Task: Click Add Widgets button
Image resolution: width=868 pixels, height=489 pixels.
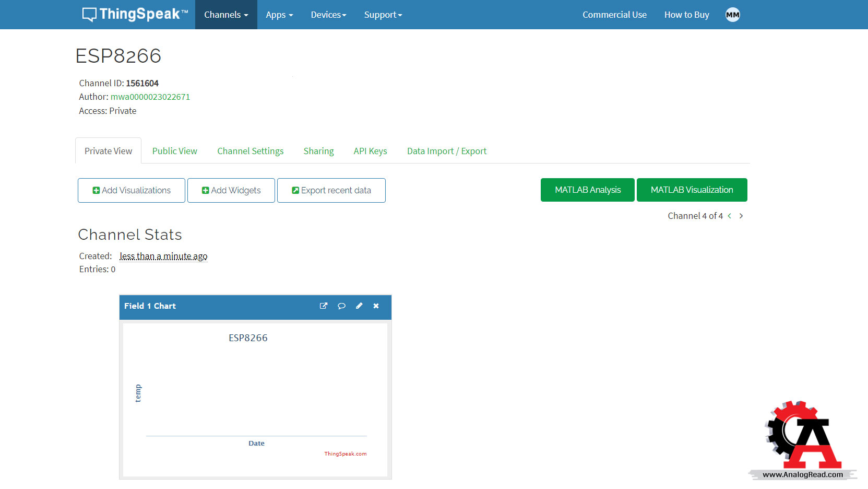Action: pyautogui.click(x=231, y=190)
